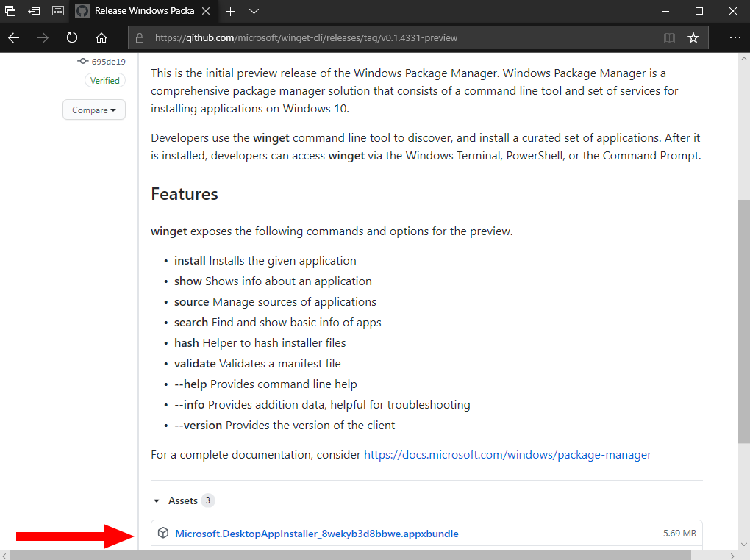
Task: Click the Features heading
Action: (x=185, y=194)
